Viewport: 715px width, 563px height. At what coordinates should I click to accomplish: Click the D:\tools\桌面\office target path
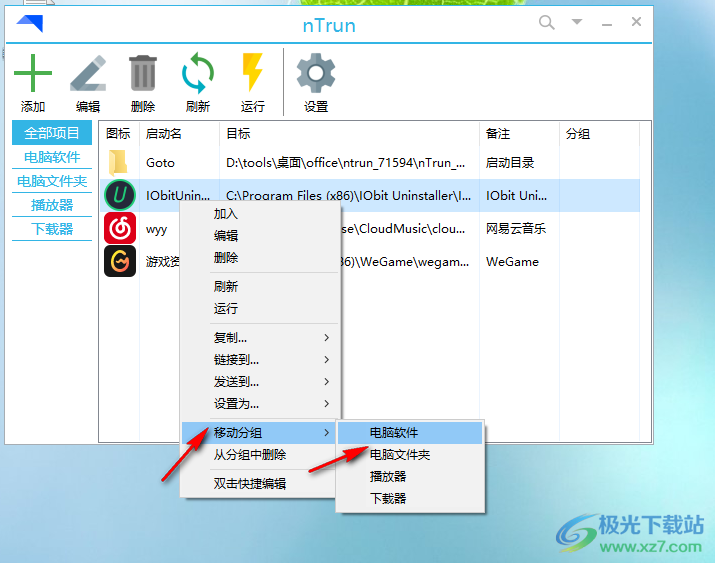coord(346,163)
